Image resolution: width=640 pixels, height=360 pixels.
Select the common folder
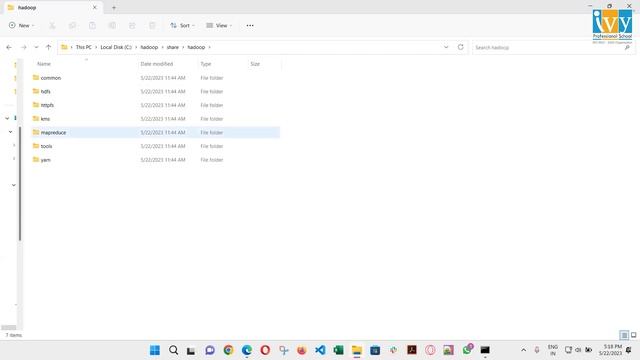point(156,78)
